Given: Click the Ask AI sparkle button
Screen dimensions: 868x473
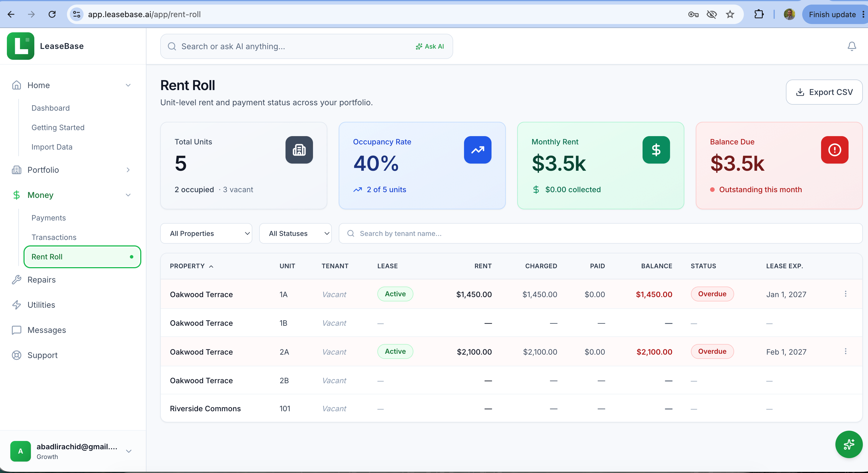Looking at the screenshot, I should tap(430, 47).
